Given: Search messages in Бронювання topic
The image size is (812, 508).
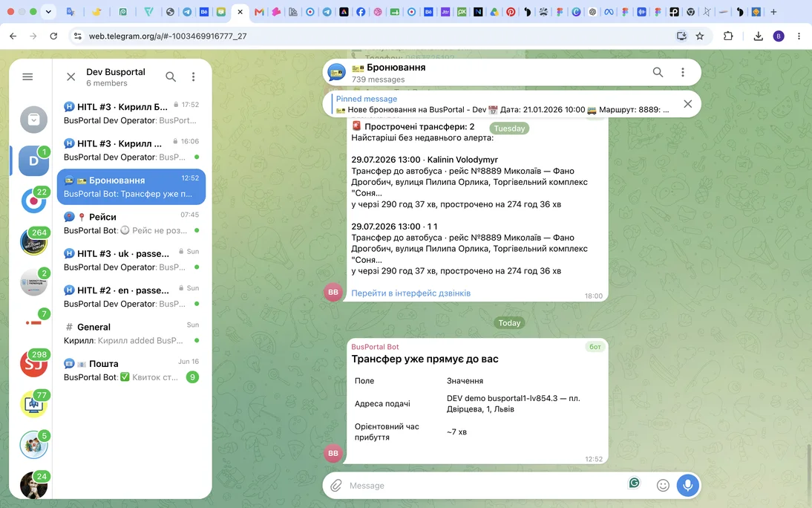Looking at the screenshot, I should pyautogui.click(x=658, y=72).
